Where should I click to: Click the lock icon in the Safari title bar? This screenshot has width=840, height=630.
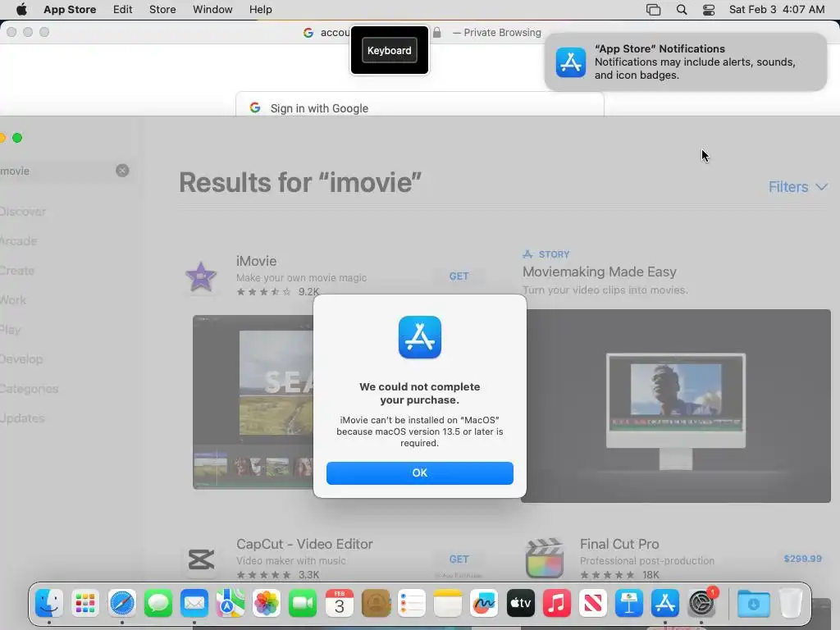(436, 33)
